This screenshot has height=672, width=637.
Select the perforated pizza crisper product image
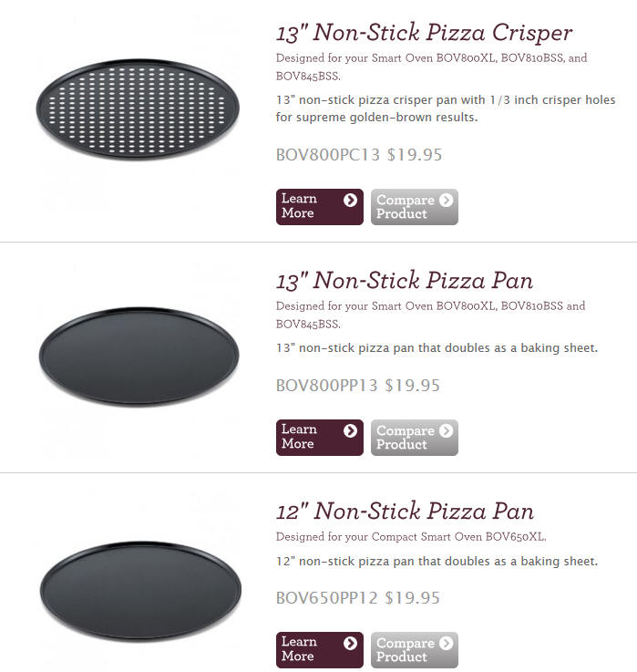(138, 109)
